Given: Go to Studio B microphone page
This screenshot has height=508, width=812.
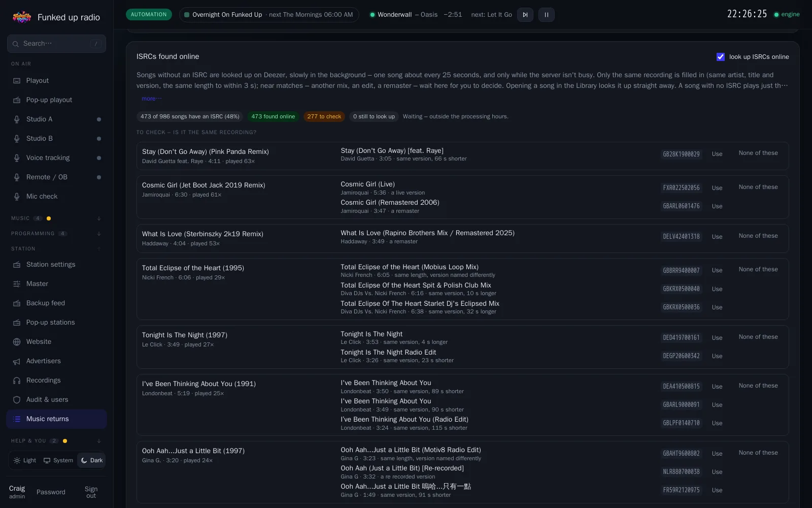Looking at the screenshot, I should click(56, 139).
